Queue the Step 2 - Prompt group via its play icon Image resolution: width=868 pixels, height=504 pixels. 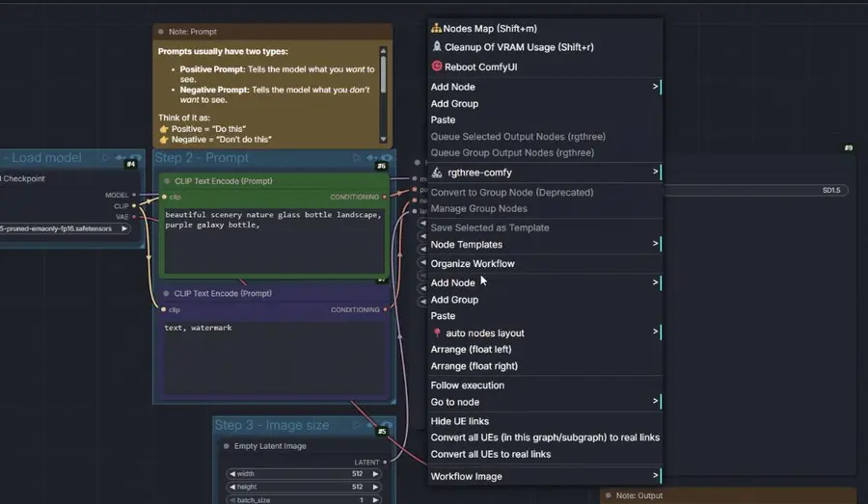click(356, 158)
